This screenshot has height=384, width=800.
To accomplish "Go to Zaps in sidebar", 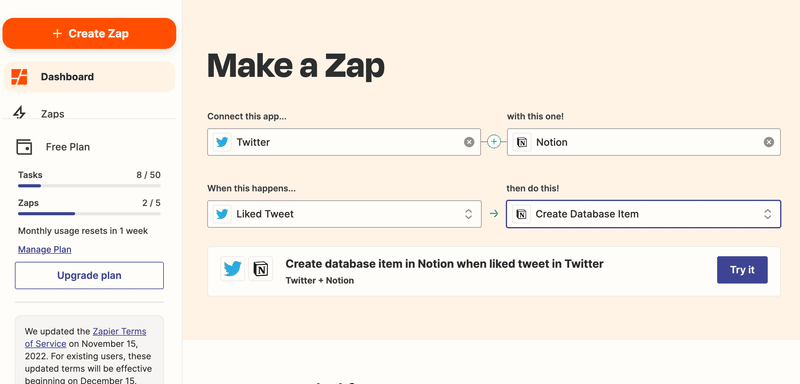I will point(53,114).
